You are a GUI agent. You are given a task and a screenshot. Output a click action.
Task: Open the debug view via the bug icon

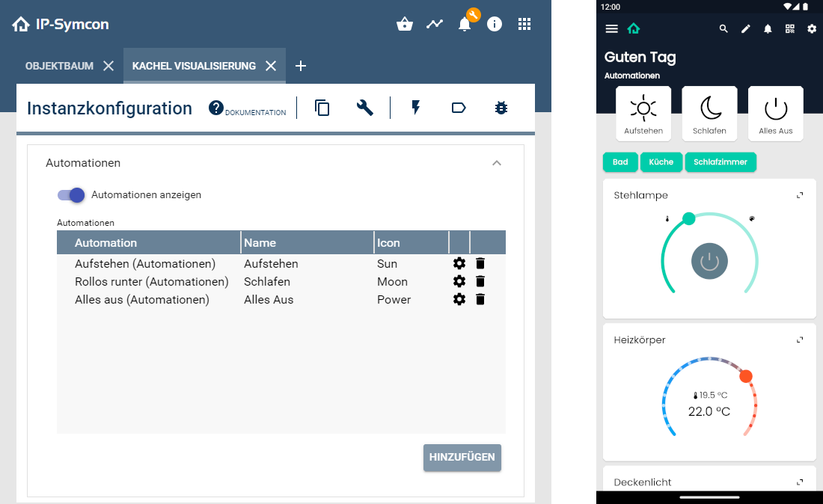click(501, 108)
